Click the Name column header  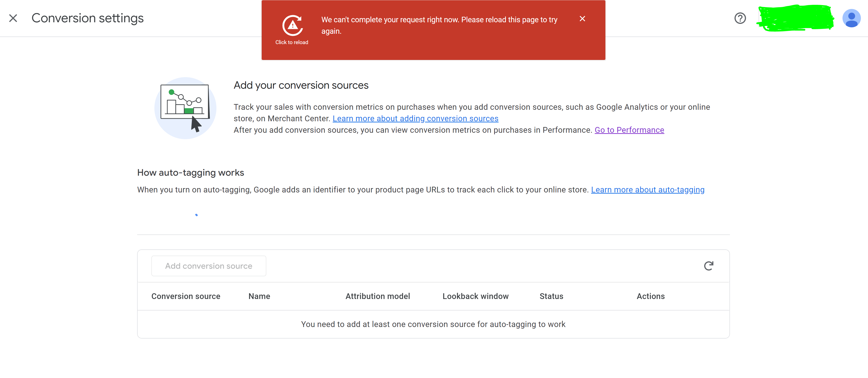(259, 296)
